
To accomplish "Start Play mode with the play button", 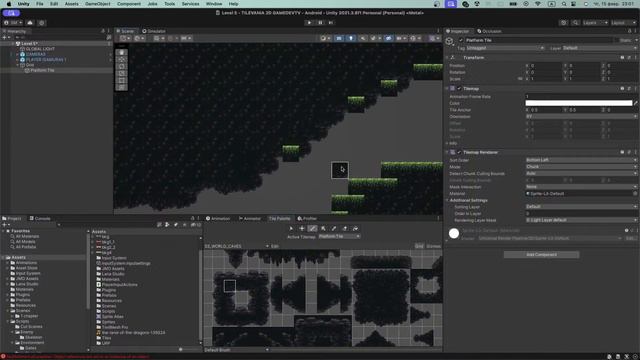I will tap(309, 23).
